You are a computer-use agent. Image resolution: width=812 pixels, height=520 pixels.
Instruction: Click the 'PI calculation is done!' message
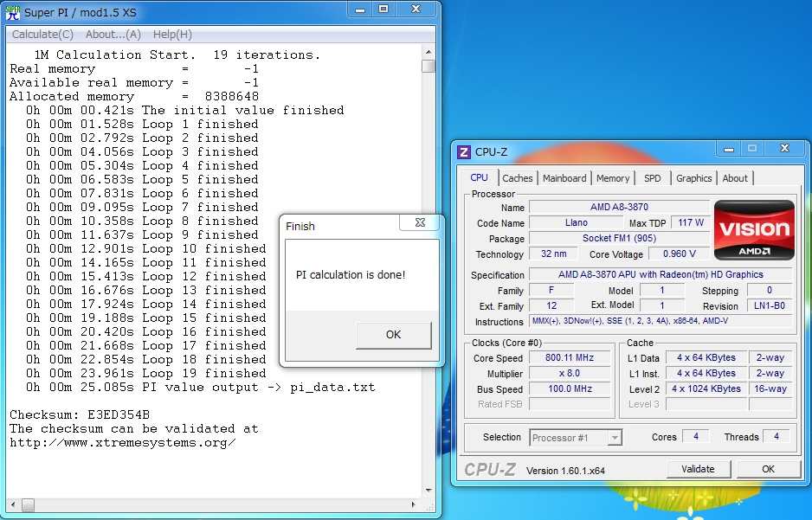click(351, 275)
